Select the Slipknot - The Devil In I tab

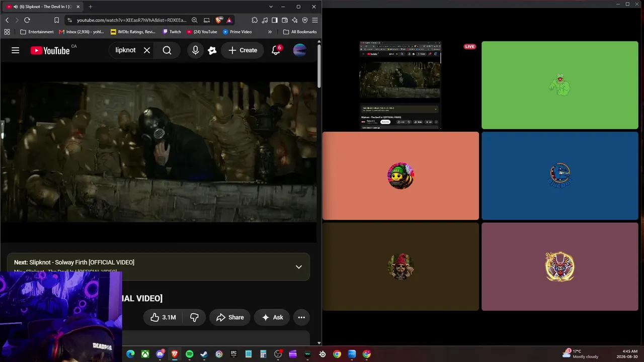coord(43,7)
